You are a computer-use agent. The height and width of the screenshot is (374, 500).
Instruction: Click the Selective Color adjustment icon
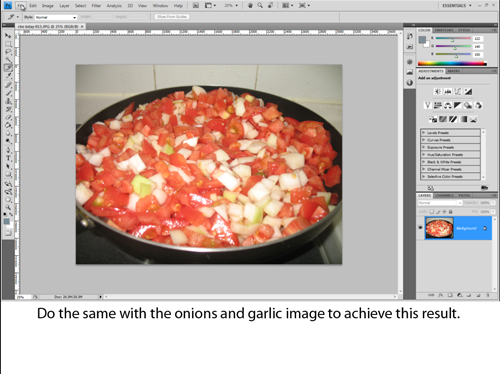474,119
